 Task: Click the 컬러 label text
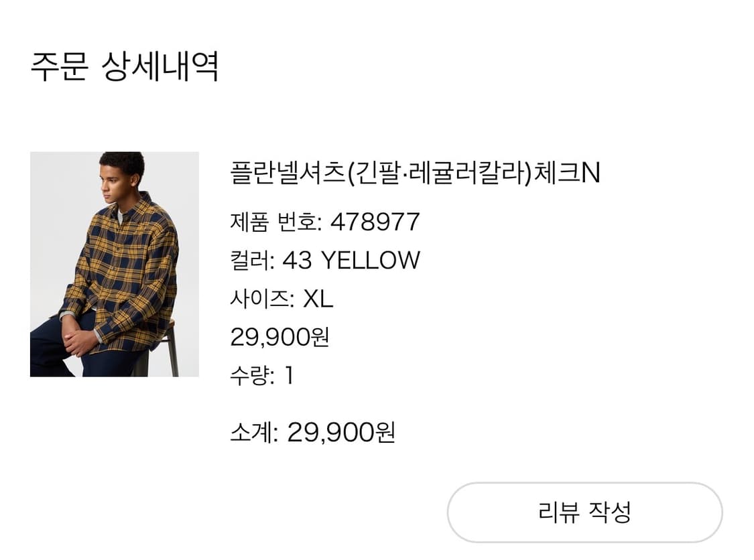pos(247,261)
